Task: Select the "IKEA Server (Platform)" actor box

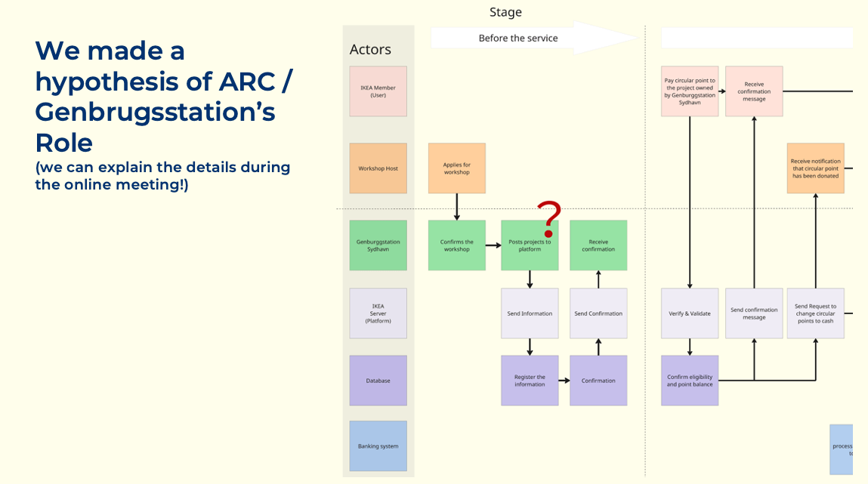Action: pyautogui.click(x=378, y=313)
